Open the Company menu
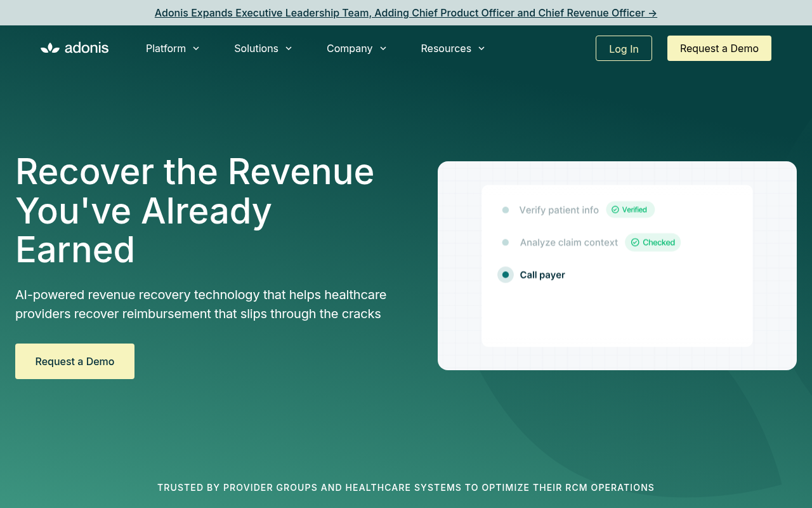The height and width of the screenshot is (508, 812). pyautogui.click(x=350, y=48)
